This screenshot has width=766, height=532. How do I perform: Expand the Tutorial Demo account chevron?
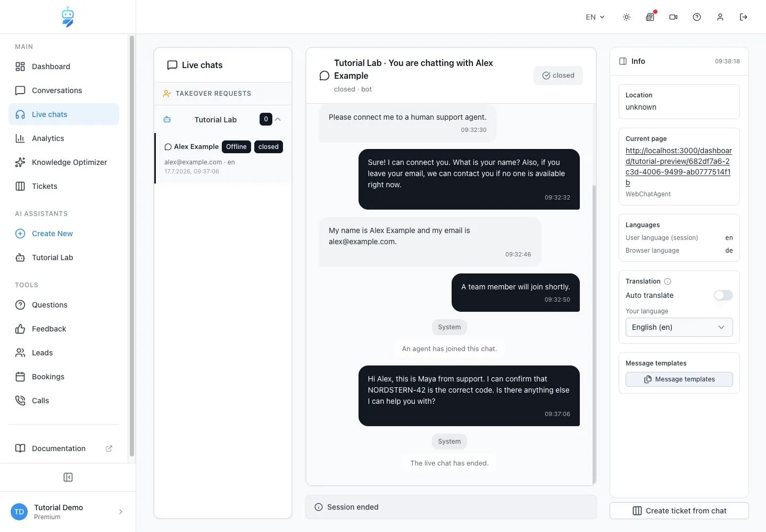[x=121, y=512]
